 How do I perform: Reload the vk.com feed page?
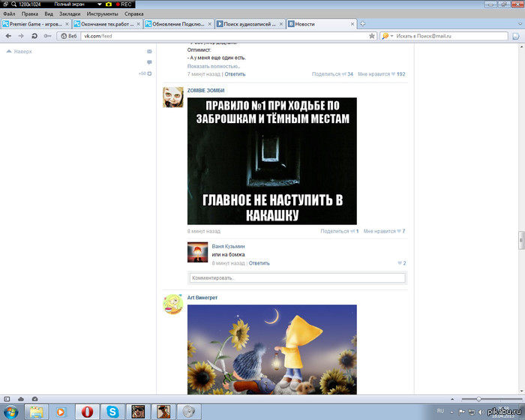pyautogui.click(x=34, y=36)
